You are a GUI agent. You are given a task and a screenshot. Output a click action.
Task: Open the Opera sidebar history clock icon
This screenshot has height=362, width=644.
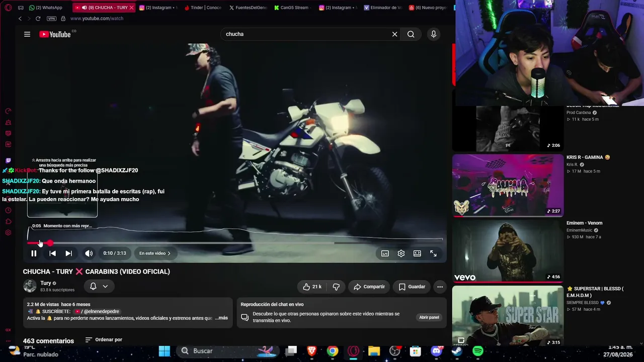pyautogui.click(x=8, y=211)
